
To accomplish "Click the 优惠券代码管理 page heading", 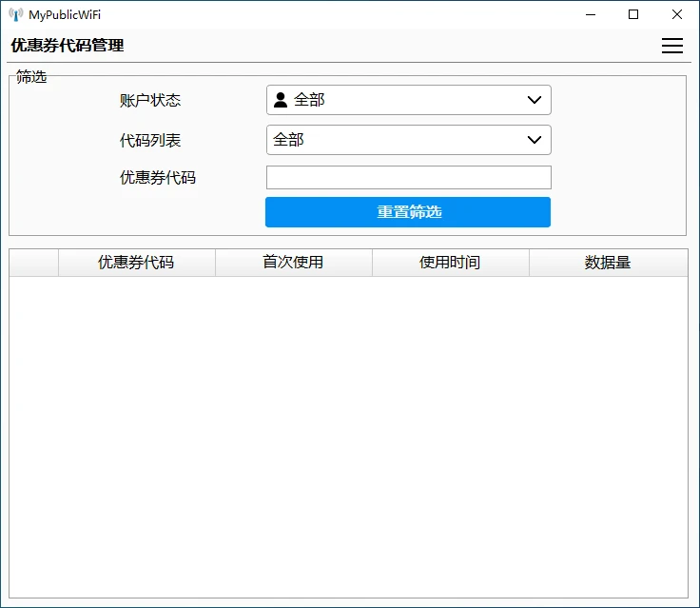I will tap(68, 46).
